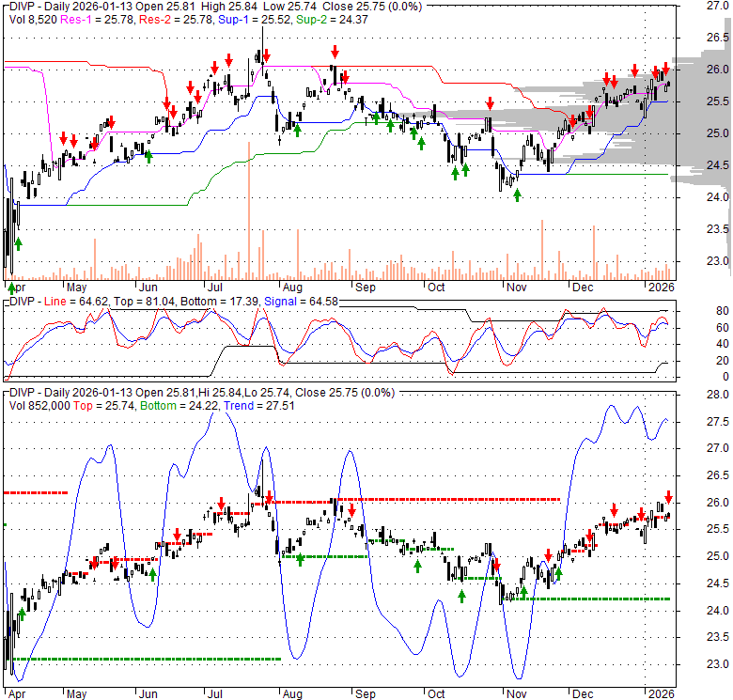
Task: Select the green buy arrow at November low in top chart
Action: [516, 194]
